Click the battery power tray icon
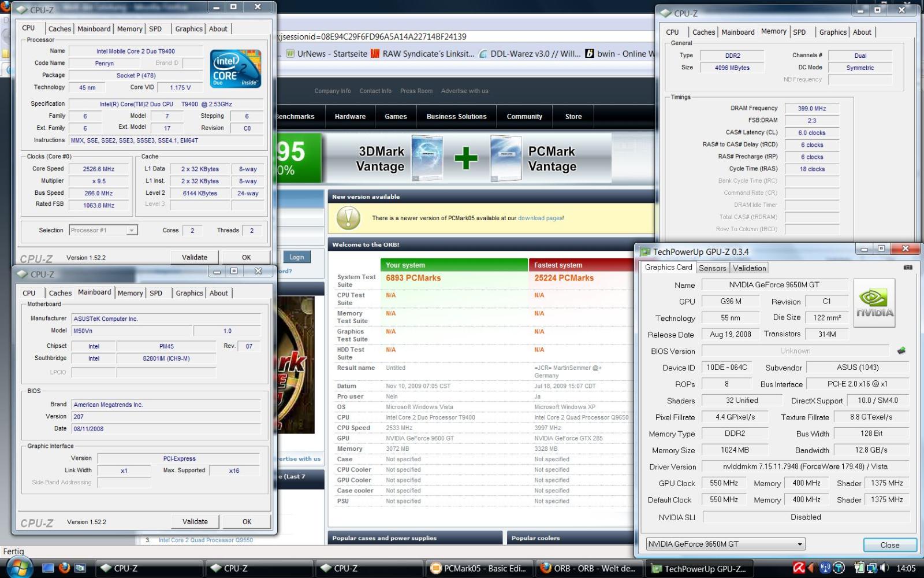Viewport: 924px width, 578px height. tap(860, 568)
